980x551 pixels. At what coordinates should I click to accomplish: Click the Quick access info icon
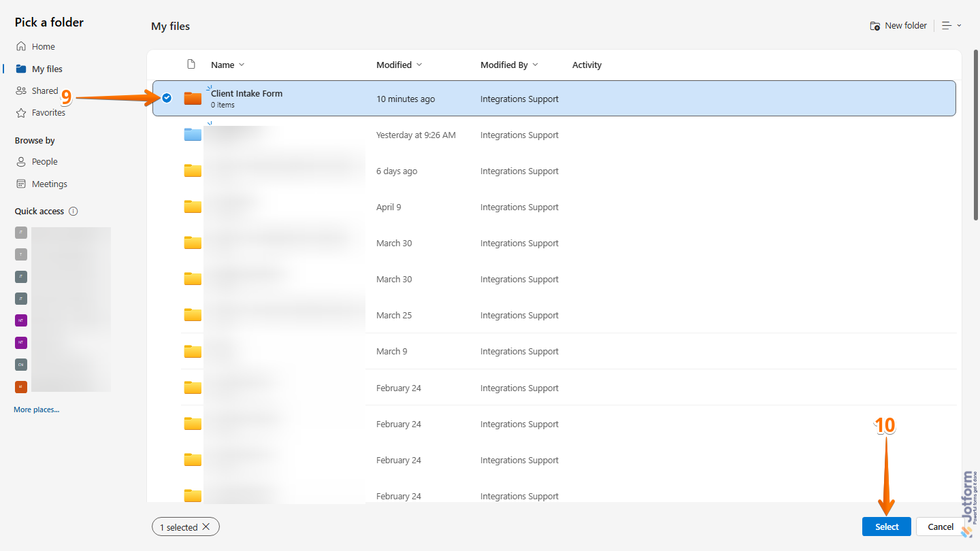point(72,211)
